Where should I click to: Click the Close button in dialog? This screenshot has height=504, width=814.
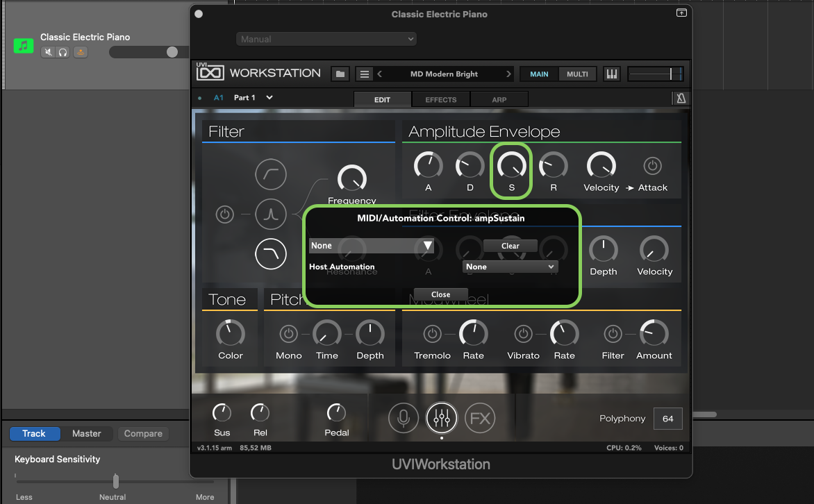pyautogui.click(x=441, y=294)
